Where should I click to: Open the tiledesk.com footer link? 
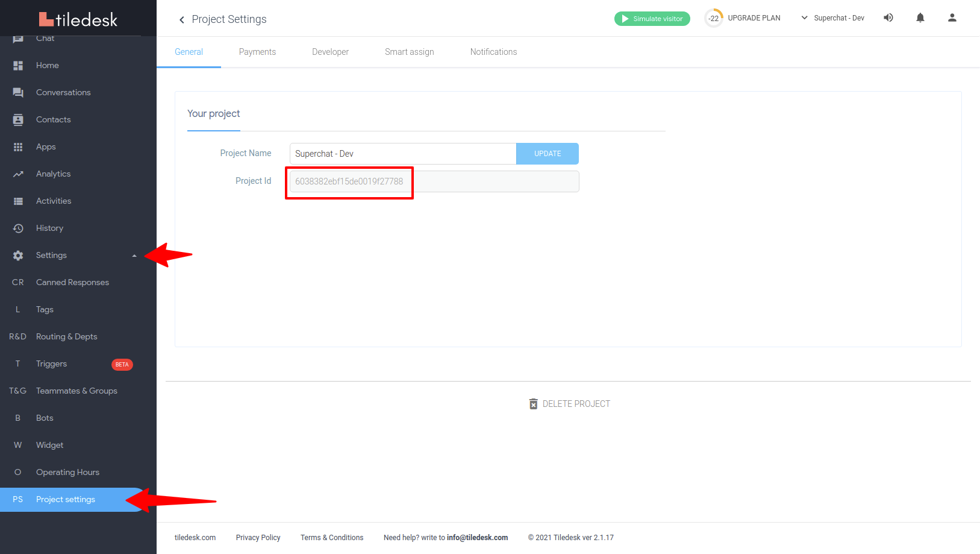195,538
